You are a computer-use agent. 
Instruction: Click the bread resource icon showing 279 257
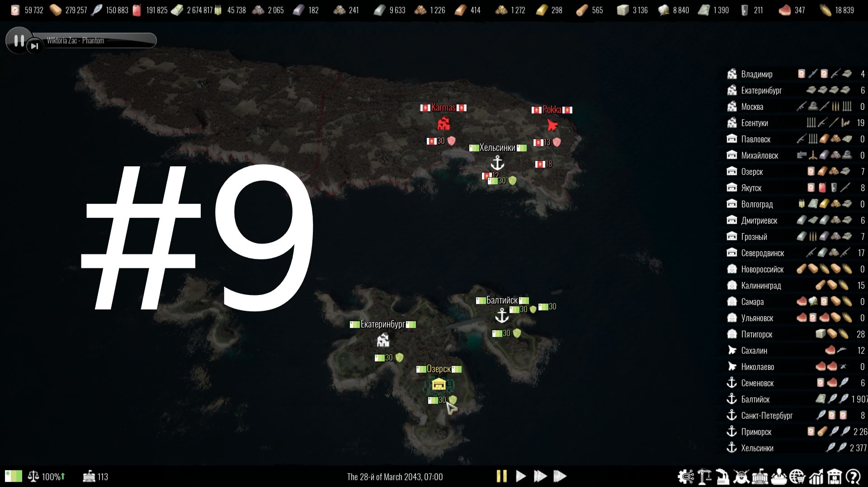coord(55,10)
